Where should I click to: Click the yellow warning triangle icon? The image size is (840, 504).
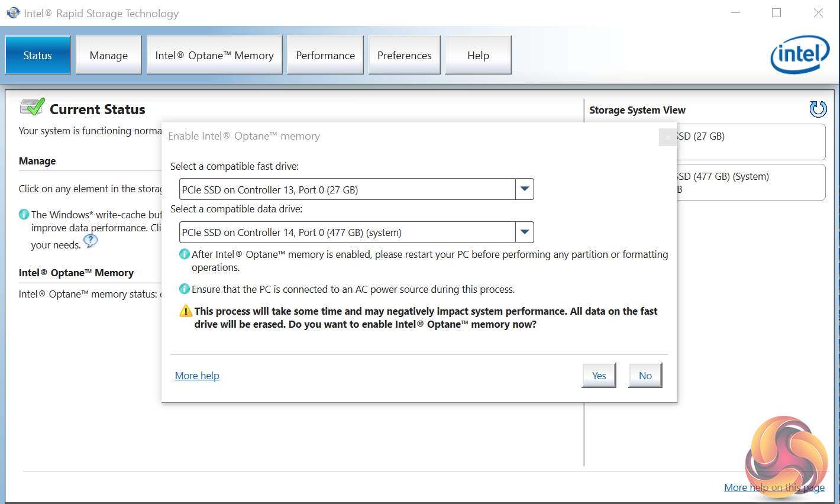pyautogui.click(x=186, y=311)
